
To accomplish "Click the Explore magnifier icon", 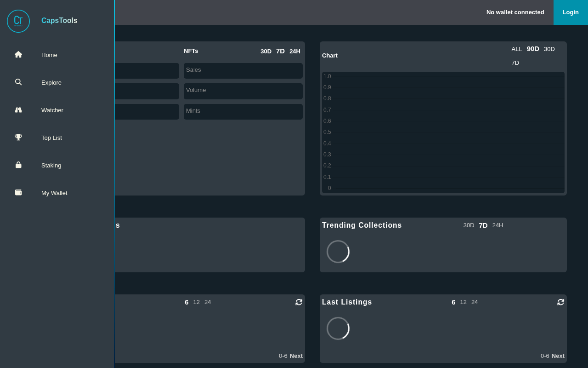I will coord(18,82).
